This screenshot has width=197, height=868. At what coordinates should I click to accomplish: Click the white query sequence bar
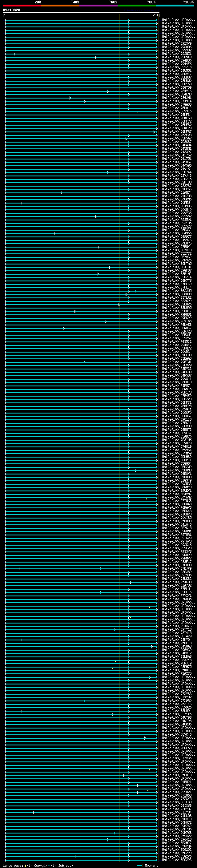(81, 12)
